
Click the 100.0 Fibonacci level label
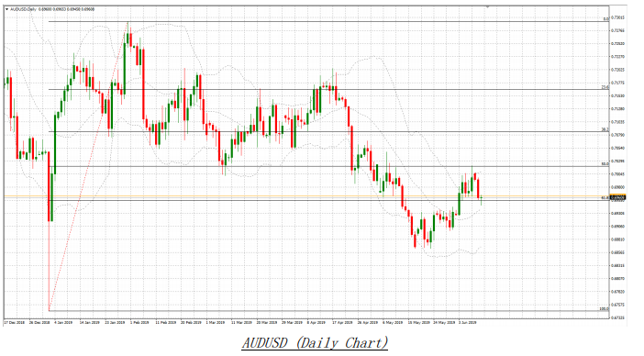605,308
